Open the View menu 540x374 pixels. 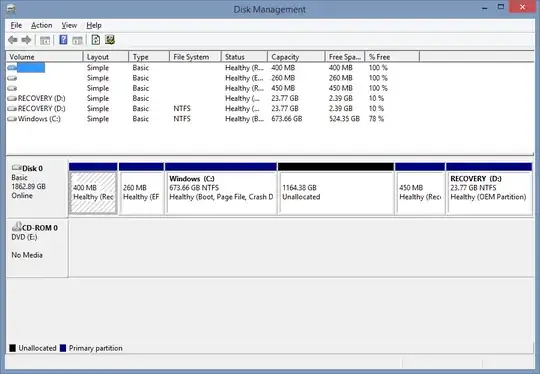69,25
